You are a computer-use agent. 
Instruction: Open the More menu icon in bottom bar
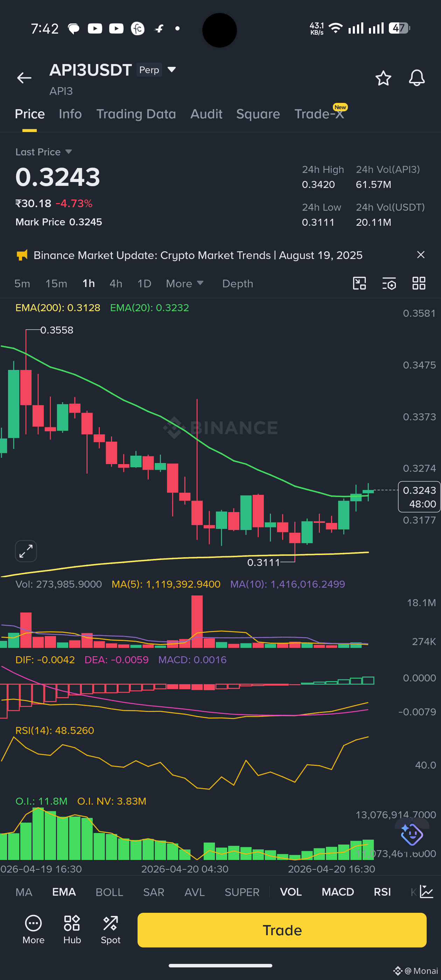click(x=34, y=930)
